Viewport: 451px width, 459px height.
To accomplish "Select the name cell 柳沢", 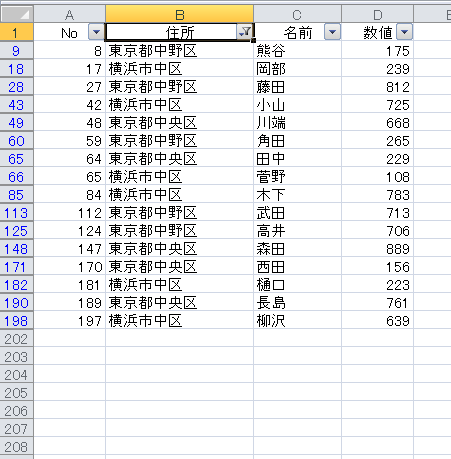I will click(297, 321).
